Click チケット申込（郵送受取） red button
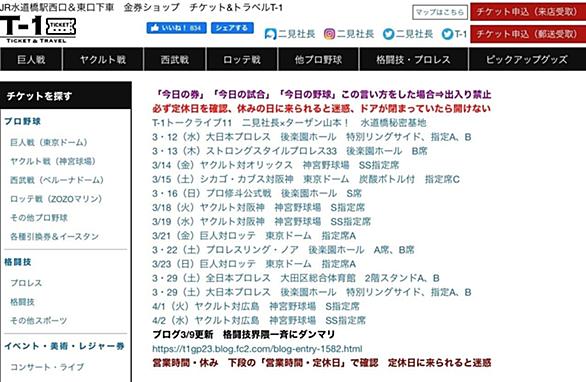This screenshot has height=382, width=586. click(x=528, y=34)
